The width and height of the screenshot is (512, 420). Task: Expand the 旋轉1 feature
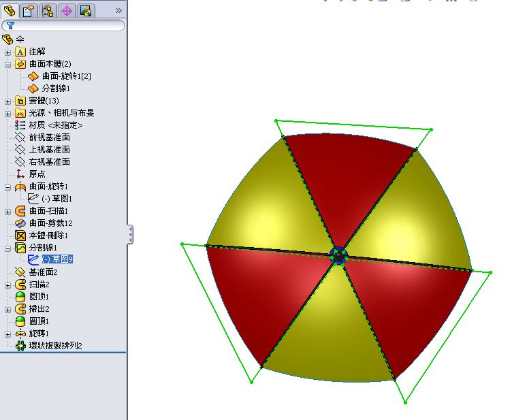pos(8,334)
